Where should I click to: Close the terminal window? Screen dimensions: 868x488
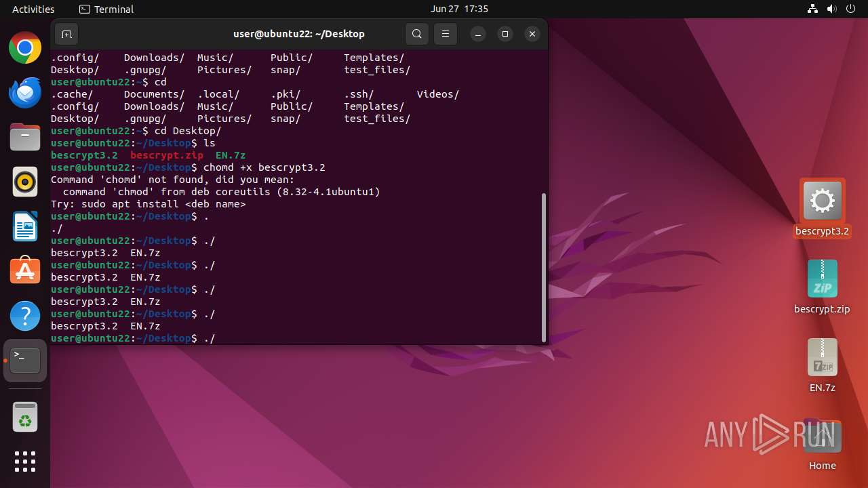tap(532, 34)
